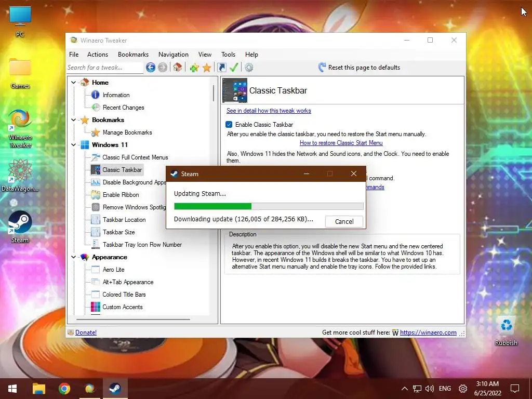Show hidden tray icons chevron
This screenshot has height=399, width=532.
click(x=404, y=389)
